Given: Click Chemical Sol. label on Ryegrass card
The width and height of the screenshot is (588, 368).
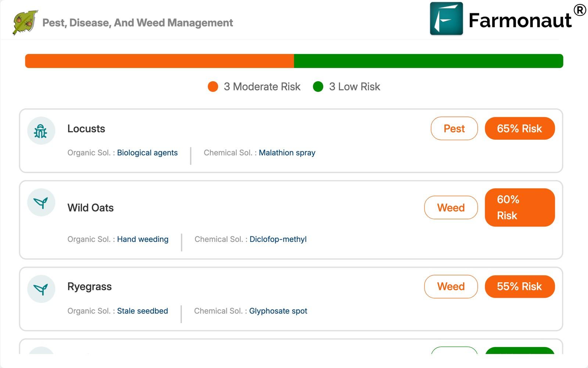Looking at the screenshot, I should (x=220, y=311).
